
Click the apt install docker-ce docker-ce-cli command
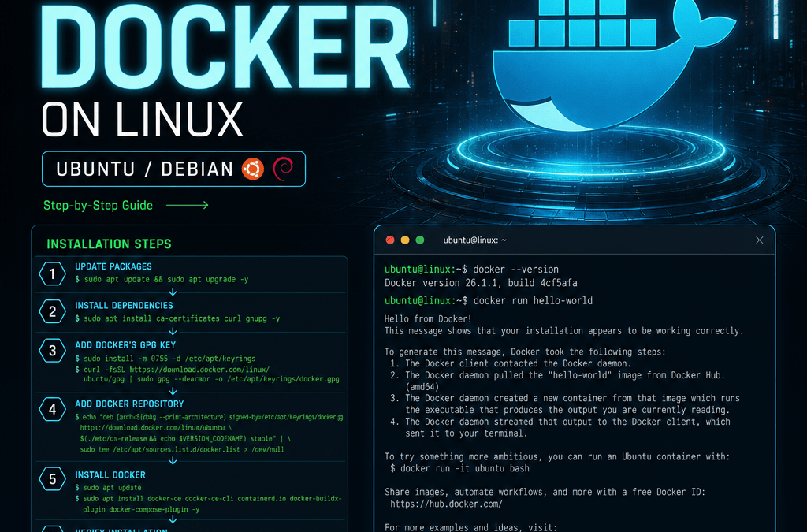click(208, 499)
